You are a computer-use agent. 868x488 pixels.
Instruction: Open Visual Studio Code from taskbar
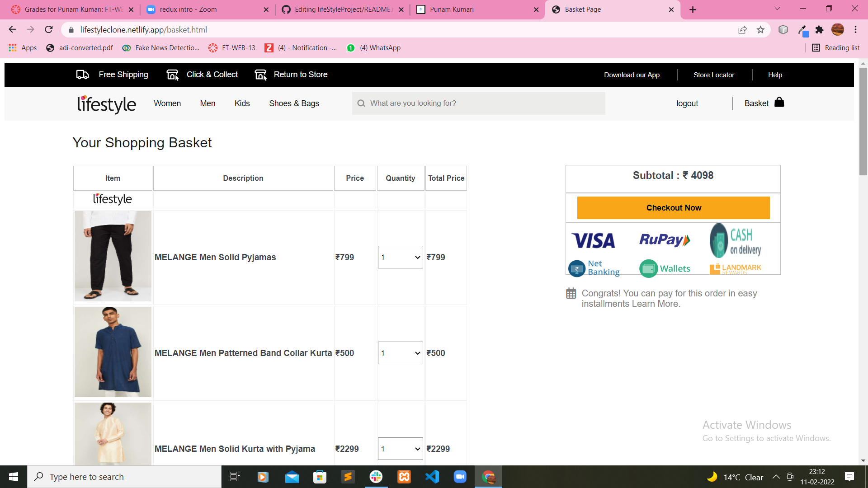tap(432, 477)
